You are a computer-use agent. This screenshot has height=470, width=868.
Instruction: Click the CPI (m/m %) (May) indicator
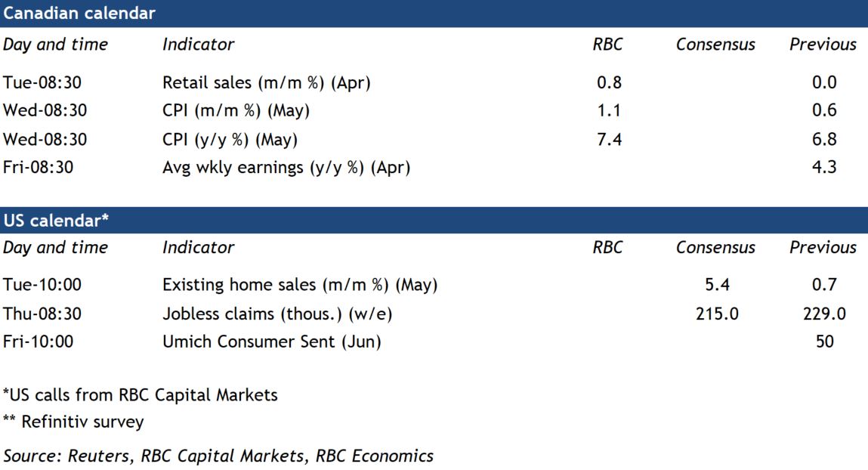(x=236, y=110)
